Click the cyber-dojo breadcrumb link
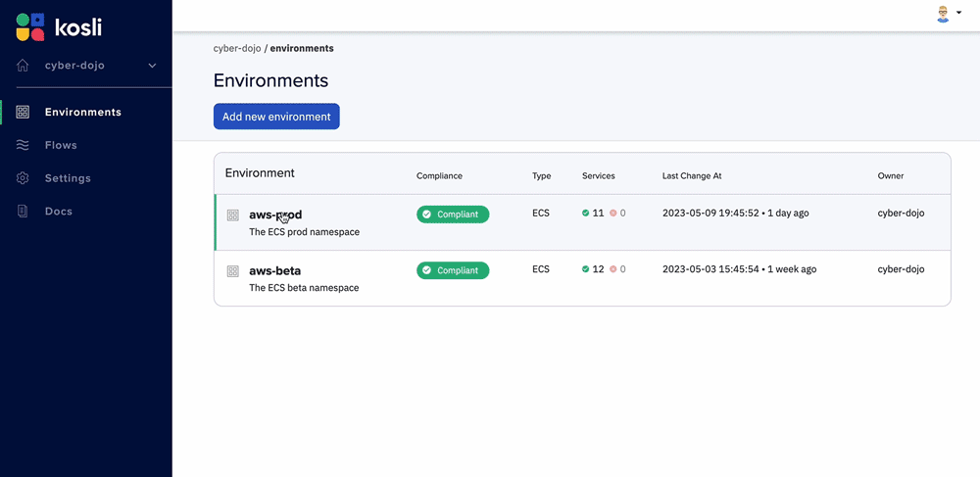This screenshot has height=477, width=980. [x=237, y=48]
